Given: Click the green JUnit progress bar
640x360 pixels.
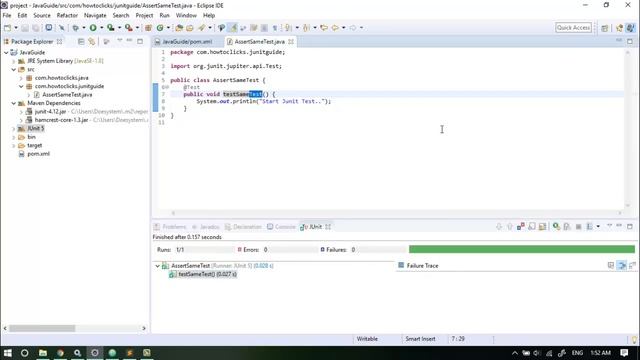Looking at the screenshot, I should pyautogui.click(x=522, y=249).
